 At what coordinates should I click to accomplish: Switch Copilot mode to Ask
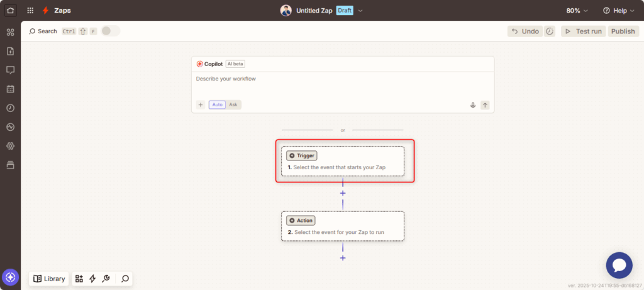click(233, 104)
